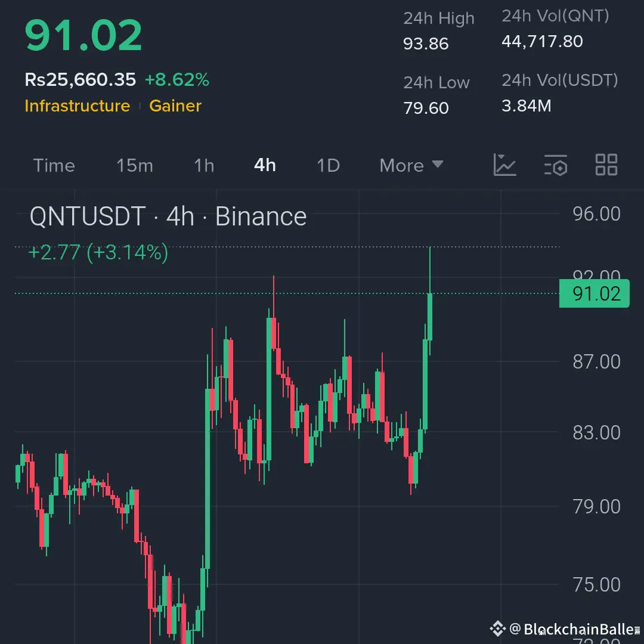Screen dimensions: 644x644
Task: Click the large 91.02 price
Action: pyautogui.click(x=83, y=35)
